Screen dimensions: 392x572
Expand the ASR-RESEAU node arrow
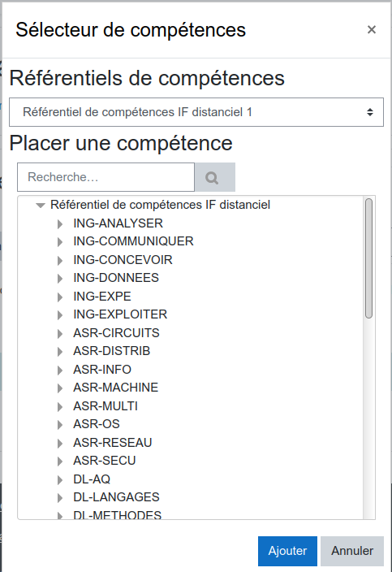coord(60,444)
